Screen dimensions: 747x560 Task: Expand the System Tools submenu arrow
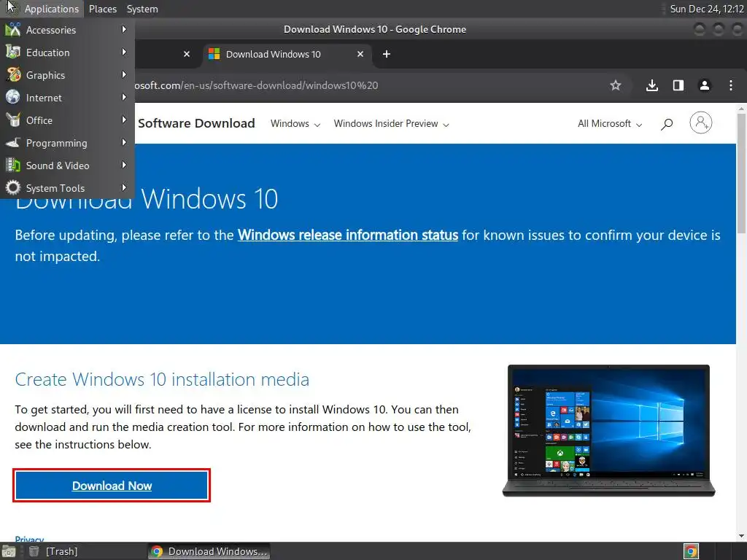(x=124, y=187)
